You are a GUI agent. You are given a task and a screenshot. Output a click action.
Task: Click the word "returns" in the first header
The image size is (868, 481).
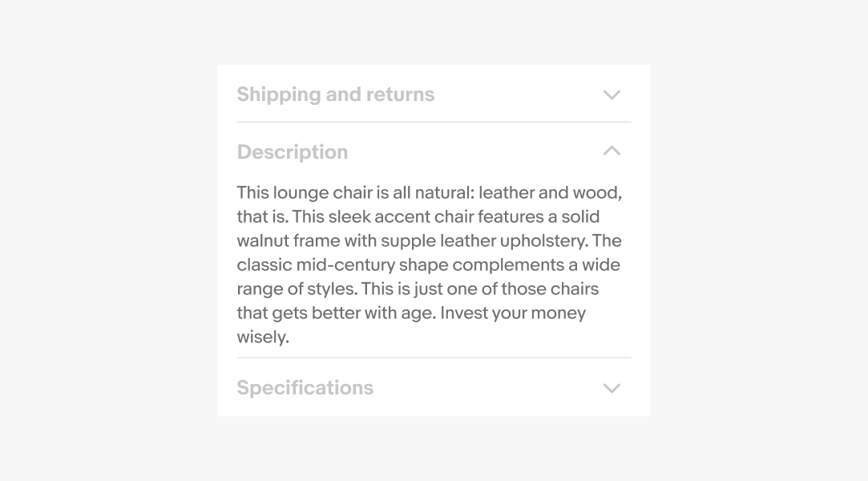click(400, 95)
